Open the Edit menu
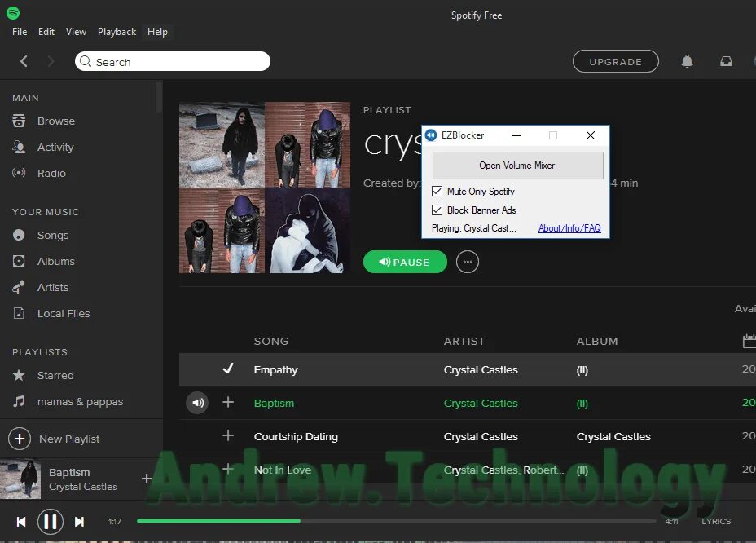Image resolution: width=756 pixels, height=543 pixels. click(46, 32)
